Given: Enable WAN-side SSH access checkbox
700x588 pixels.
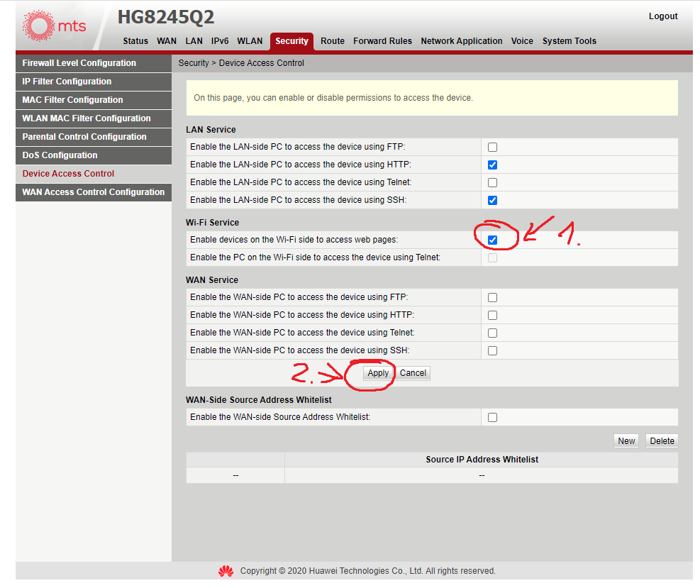Looking at the screenshot, I should point(492,350).
